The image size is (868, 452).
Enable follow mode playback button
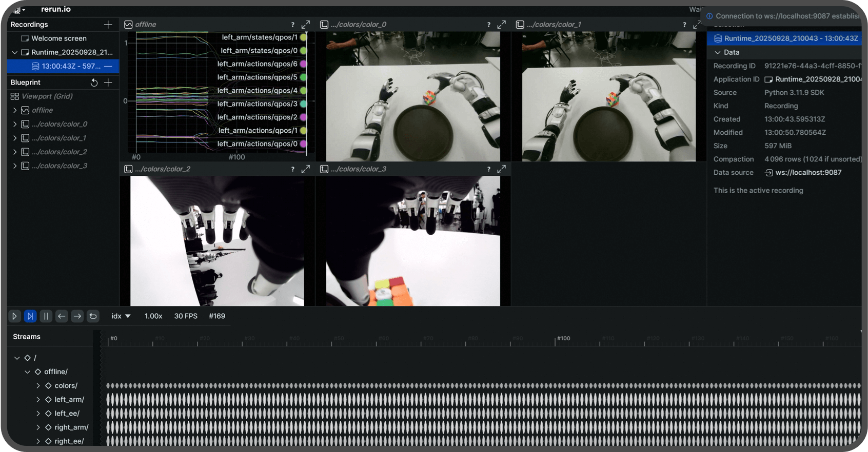click(x=30, y=316)
